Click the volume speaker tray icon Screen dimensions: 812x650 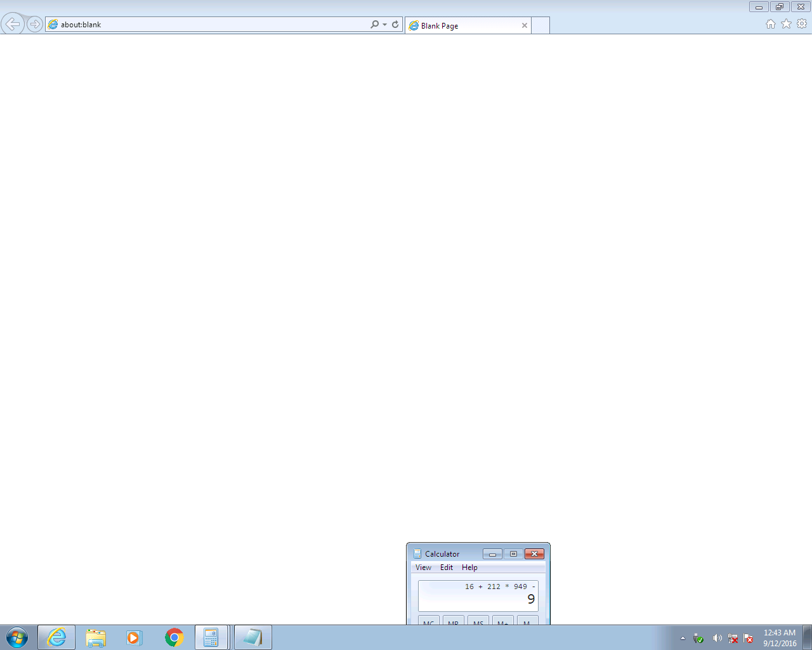(x=717, y=638)
